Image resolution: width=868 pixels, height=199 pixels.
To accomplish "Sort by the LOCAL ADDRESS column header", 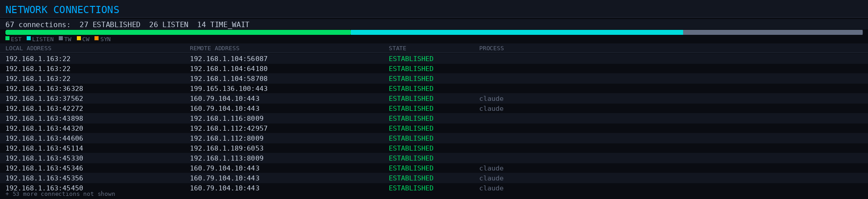I will [28, 48].
